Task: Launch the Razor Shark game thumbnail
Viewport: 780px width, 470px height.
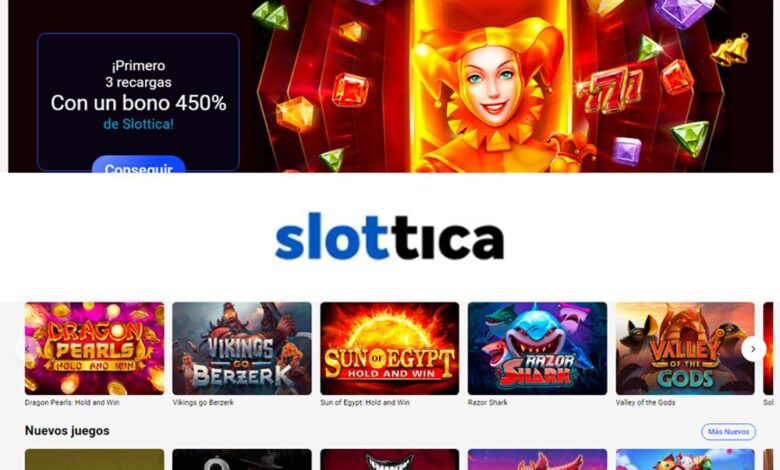Action: point(537,348)
